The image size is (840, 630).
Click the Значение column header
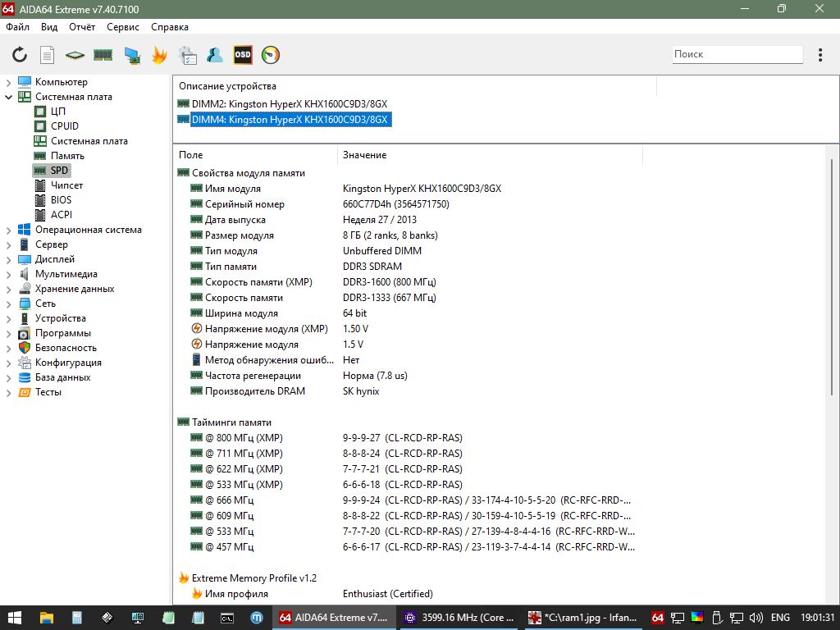click(x=491, y=155)
